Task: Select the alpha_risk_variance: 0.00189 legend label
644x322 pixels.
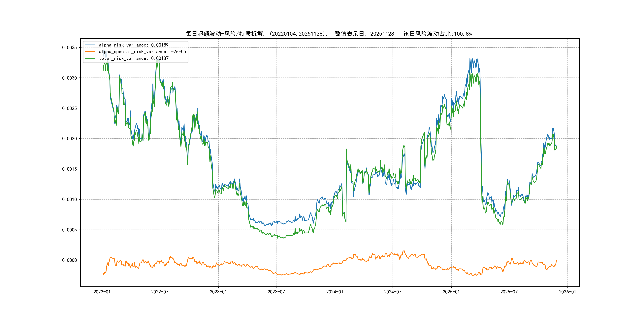Action: tap(134, 45)
